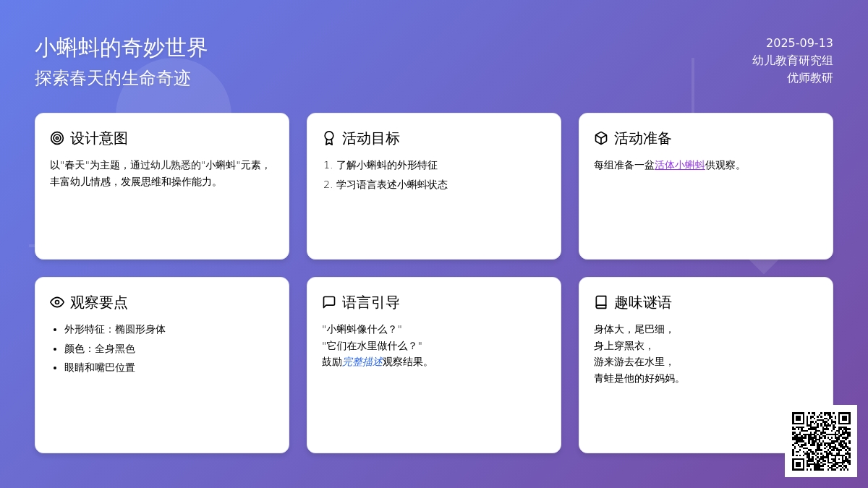Click the box icon beside 活动准备
The image size is (868, 488).
coord(601,138)
